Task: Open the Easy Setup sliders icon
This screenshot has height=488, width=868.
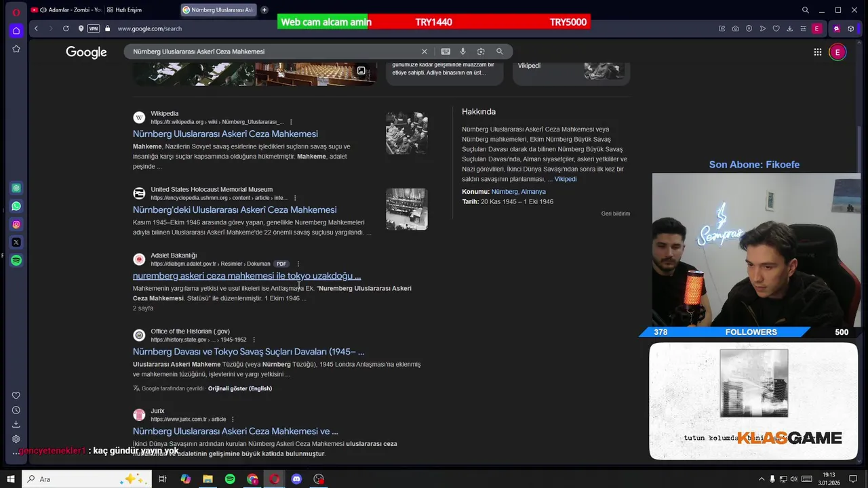Action: coord(803,28)
